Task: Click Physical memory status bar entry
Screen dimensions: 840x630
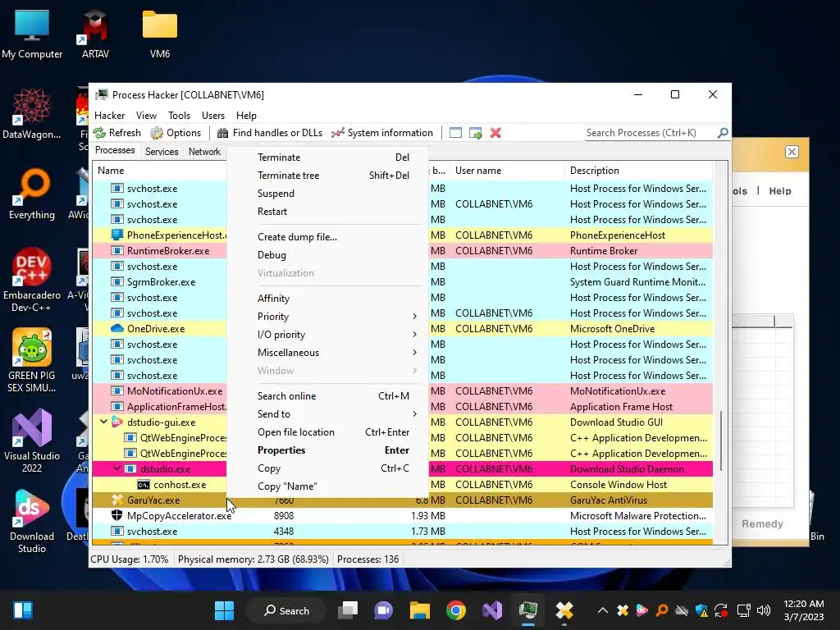Action: point(253,559)
